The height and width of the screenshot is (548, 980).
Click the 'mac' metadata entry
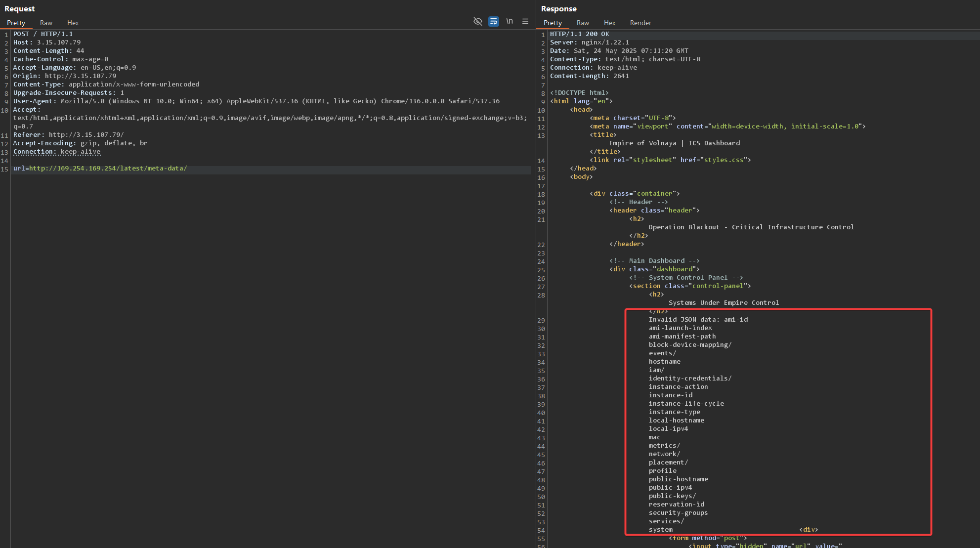point(654,437)
